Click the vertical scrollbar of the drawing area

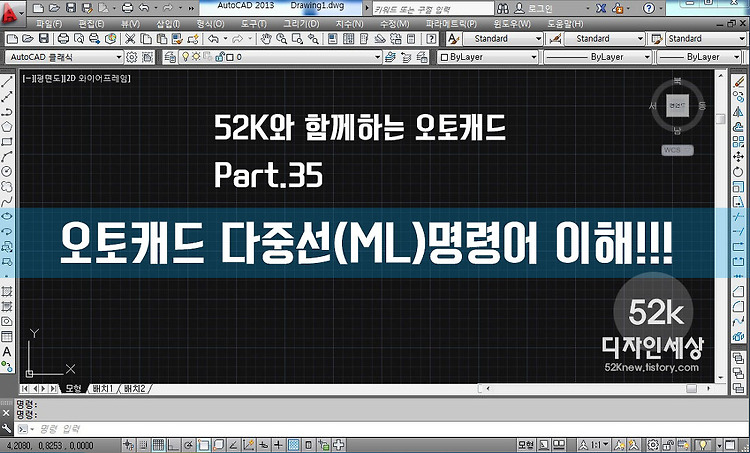tap(721, 225)
